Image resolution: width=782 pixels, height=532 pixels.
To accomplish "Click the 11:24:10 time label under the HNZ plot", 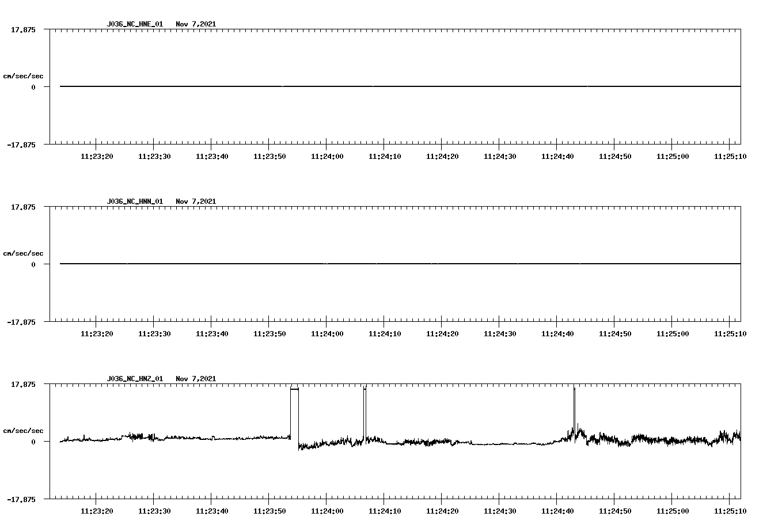I will click(384, 511).
